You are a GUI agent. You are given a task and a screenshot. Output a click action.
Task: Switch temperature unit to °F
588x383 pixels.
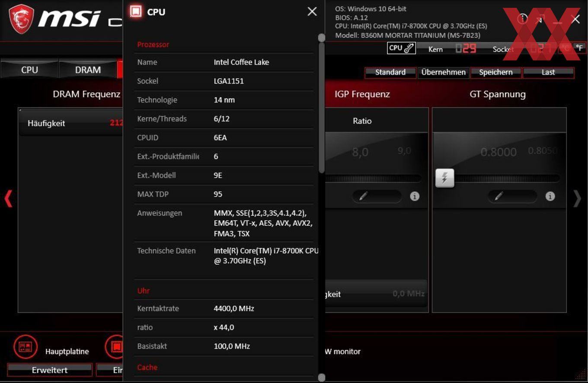pyautogui.click(x=579, y=48)
